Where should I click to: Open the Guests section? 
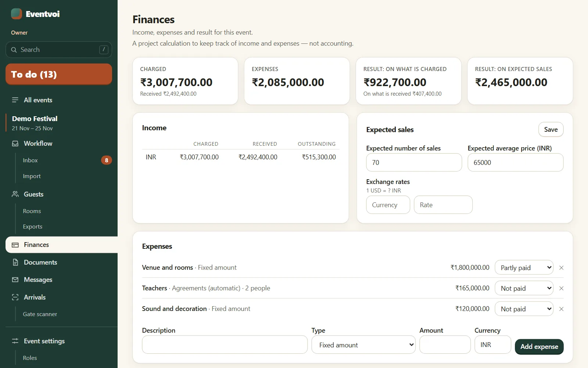59,194
